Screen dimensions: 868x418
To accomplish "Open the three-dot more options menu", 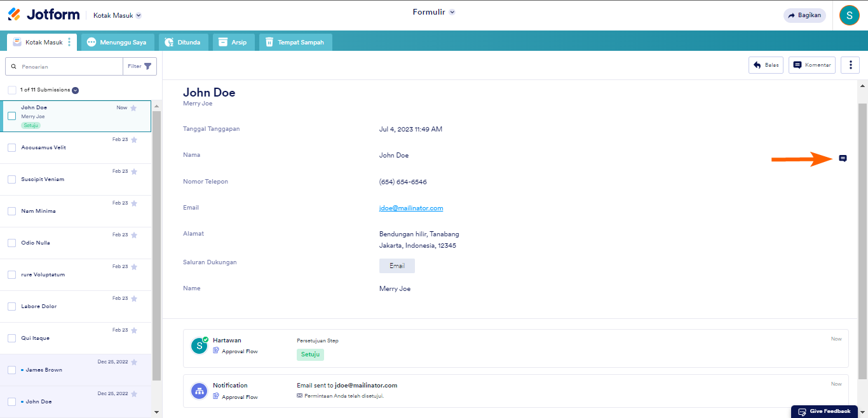I will (850, 65).
